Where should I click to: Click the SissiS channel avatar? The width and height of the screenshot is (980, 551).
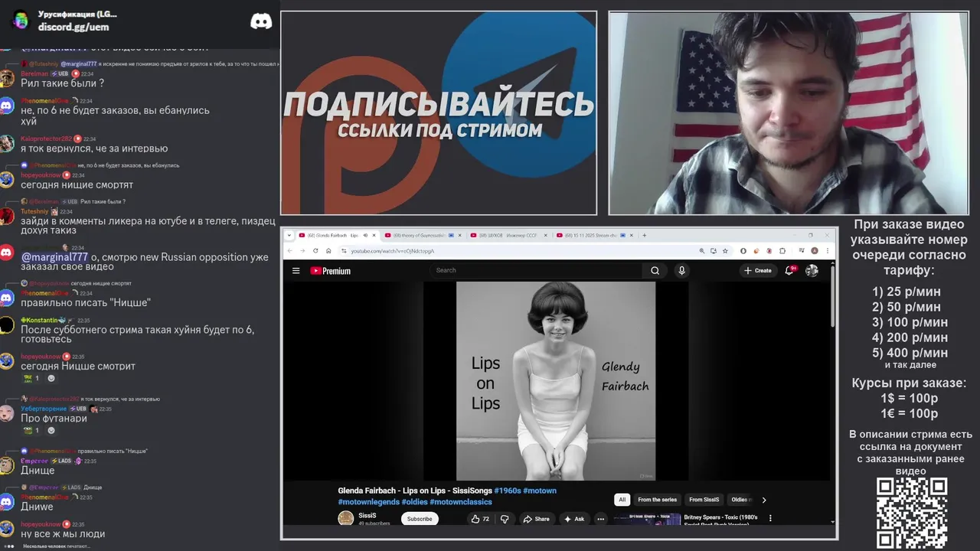[x=346, y=518]
